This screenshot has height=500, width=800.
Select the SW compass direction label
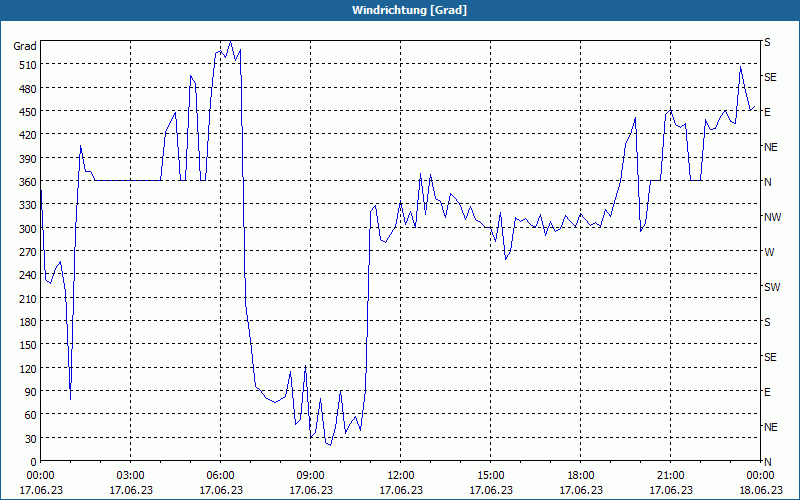(x=772, y=287)
